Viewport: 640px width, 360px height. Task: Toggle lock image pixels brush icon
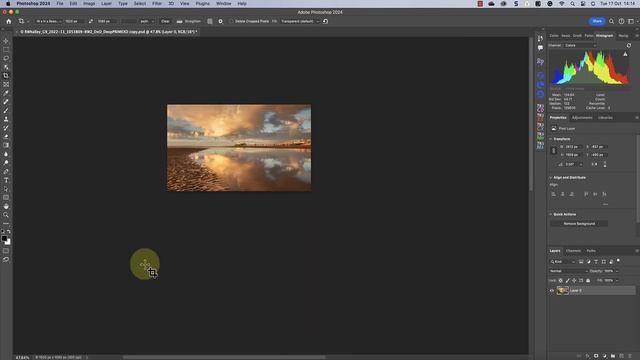567,280
